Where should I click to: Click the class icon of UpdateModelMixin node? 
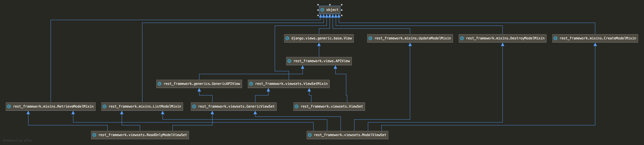(x=371, y=38)
